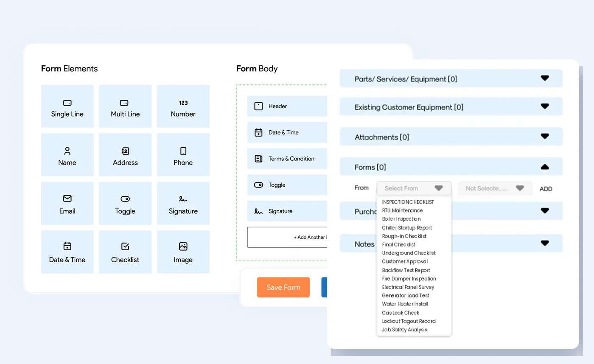Click the Date & Time row in Form Body
The width and height of the screenshot is (594, 364).
click(x=287, y=132)
